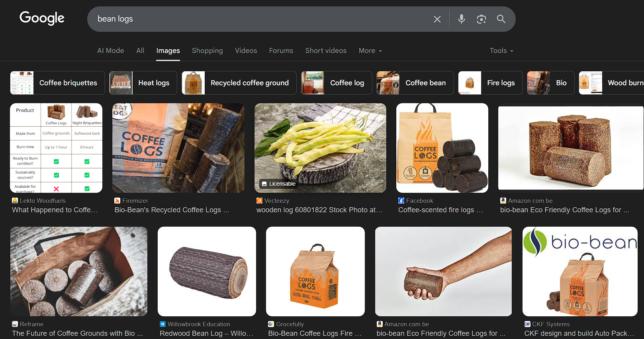Open the CKF Systems favicon

point(527,324)
